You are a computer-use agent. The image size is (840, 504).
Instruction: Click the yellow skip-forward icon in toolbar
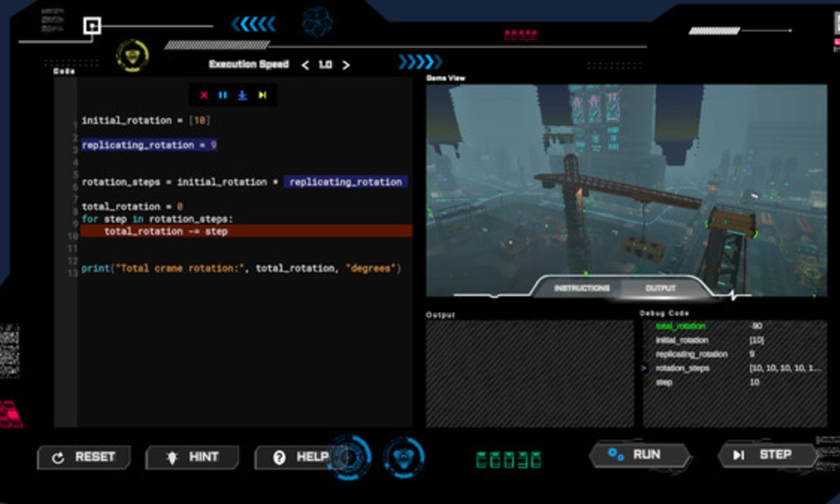point(262,95)
